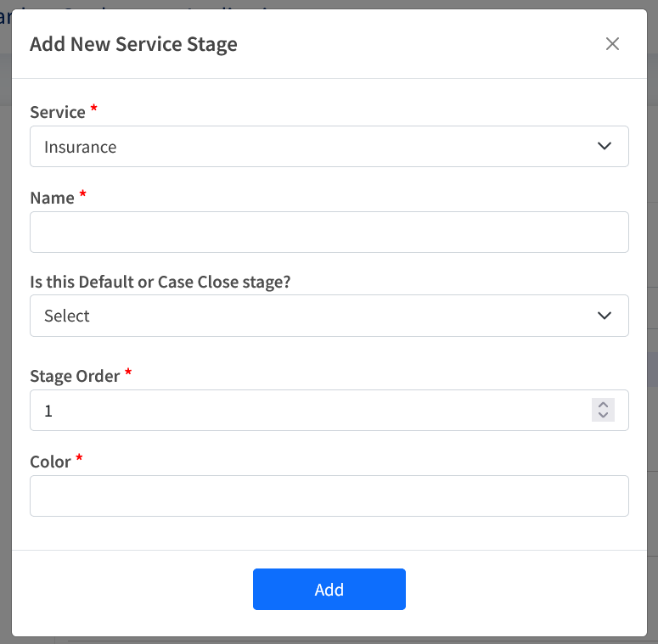Increase Stage Order using the up arrow

pos(603,405)
